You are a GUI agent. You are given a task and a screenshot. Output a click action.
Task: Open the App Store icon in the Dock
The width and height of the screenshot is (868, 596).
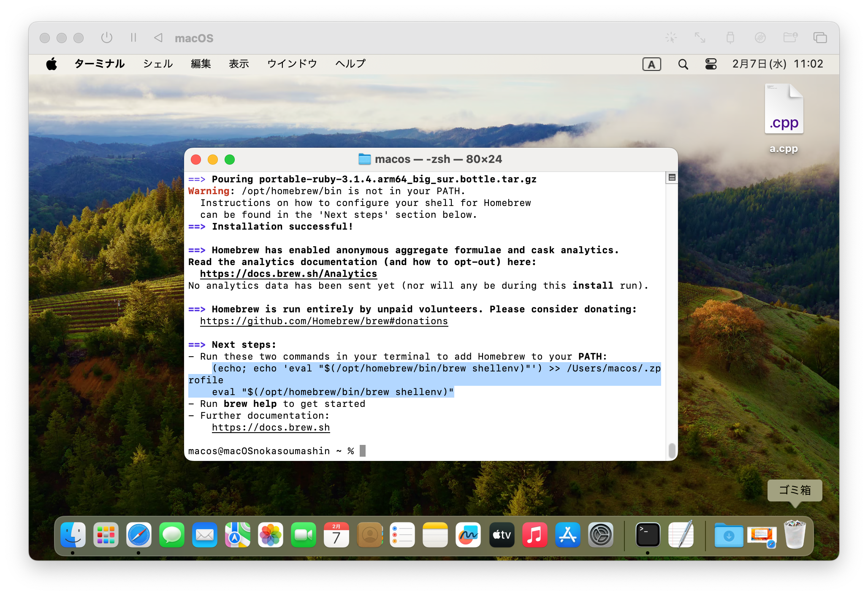pos(567,535)
